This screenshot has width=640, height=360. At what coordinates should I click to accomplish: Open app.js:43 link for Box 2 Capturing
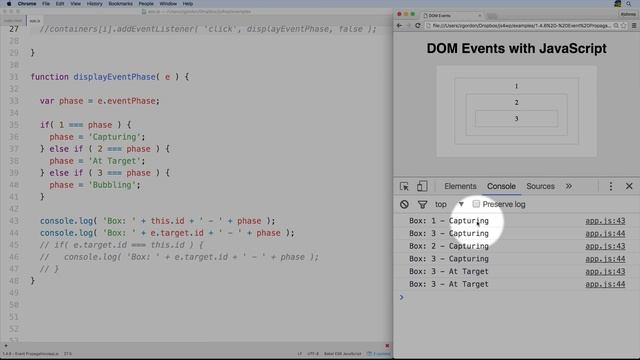[x=605, y=246]
